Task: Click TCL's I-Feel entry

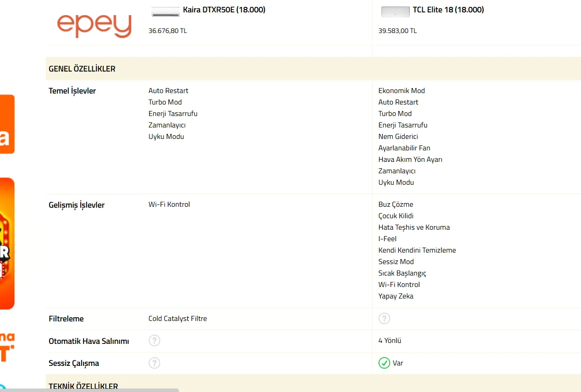Action: pos(387,239)
